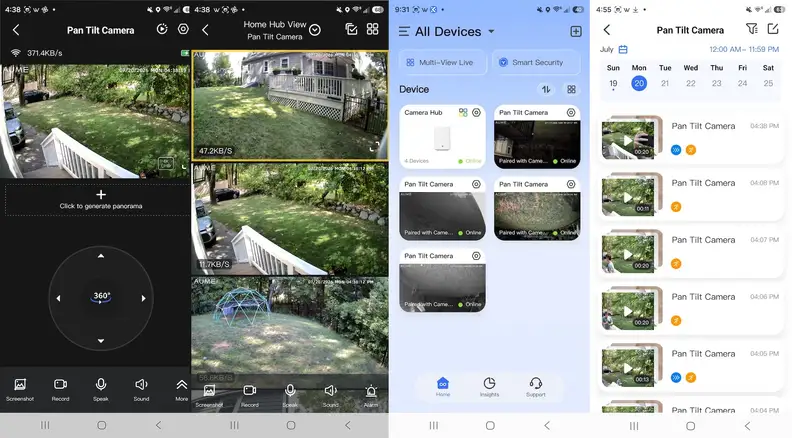792x438 pixels.
Task: Go back from recordings list
Action: [x=607, y=30]
